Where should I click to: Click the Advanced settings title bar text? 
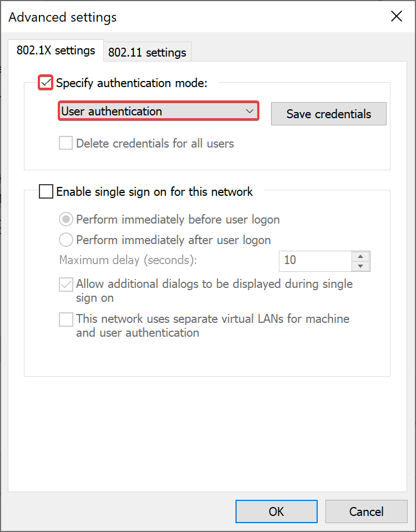[x=63, y=17]
